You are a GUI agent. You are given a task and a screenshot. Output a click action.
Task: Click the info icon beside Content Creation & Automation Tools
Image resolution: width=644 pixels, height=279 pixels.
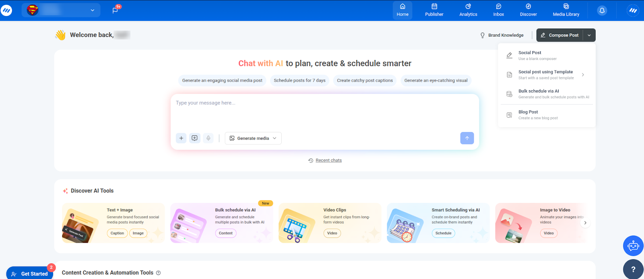click(158, 273)
